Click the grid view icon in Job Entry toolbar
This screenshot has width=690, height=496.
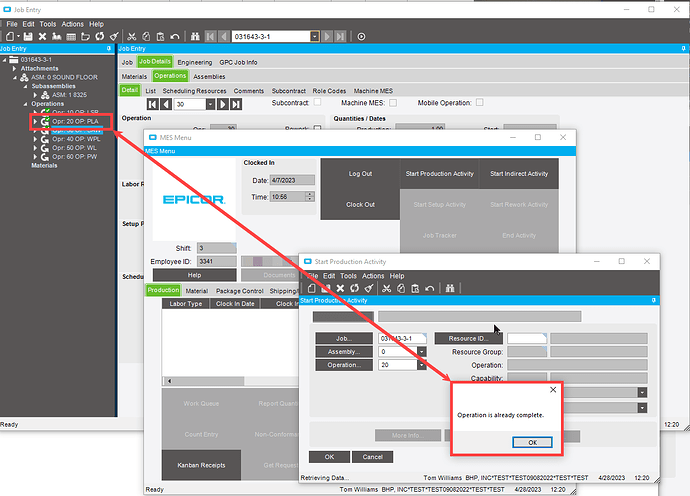point(71,37)
